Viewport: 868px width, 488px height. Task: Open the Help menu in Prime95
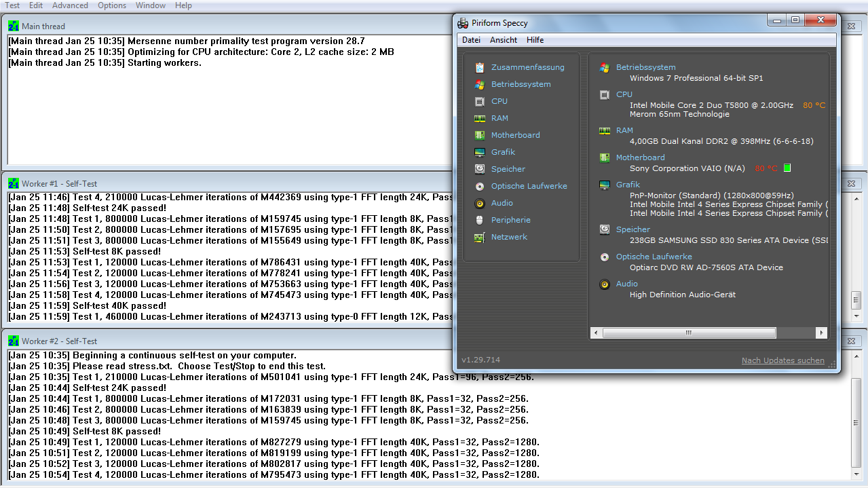click(183, 5)
